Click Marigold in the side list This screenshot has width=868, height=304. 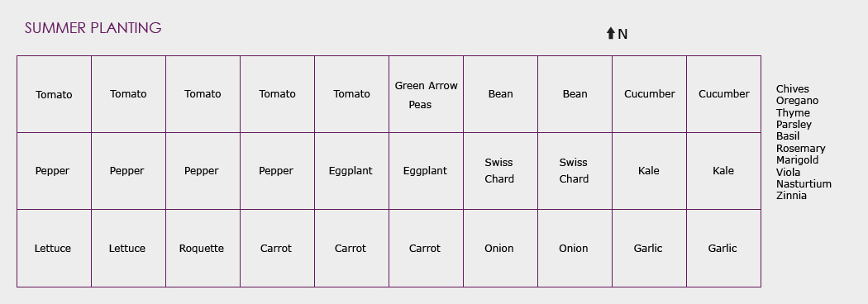click(797, 159)
